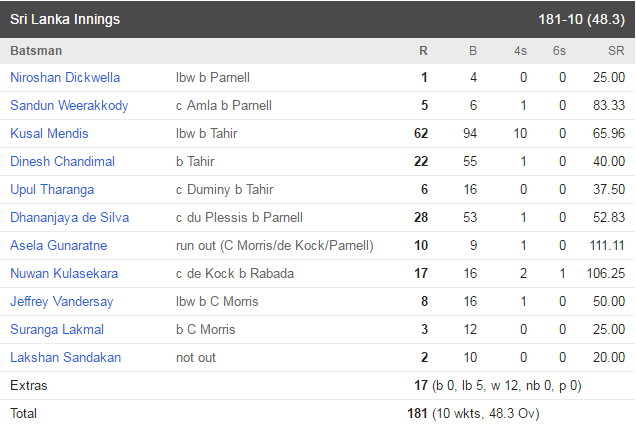Select the Extras row label
This screenshot has width=636, height=433.
[29, 385]
